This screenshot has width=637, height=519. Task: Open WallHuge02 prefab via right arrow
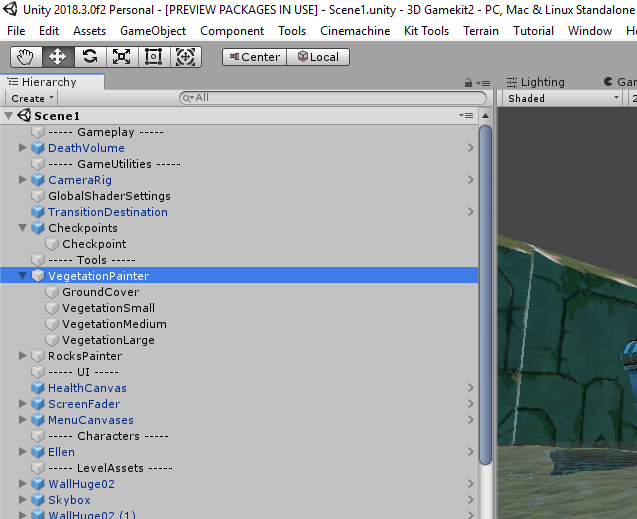click(470, 484)
